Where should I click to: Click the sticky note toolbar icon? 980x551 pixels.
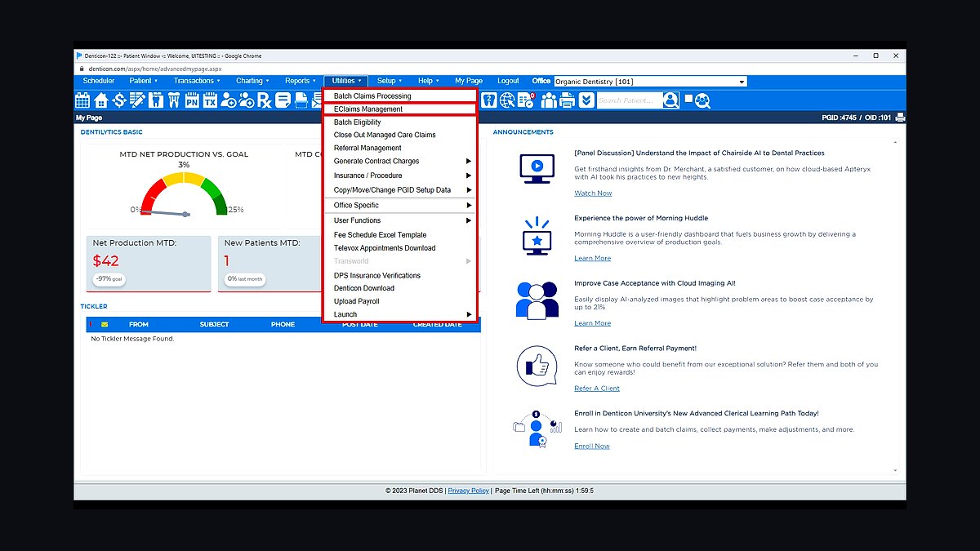[283, 100]
